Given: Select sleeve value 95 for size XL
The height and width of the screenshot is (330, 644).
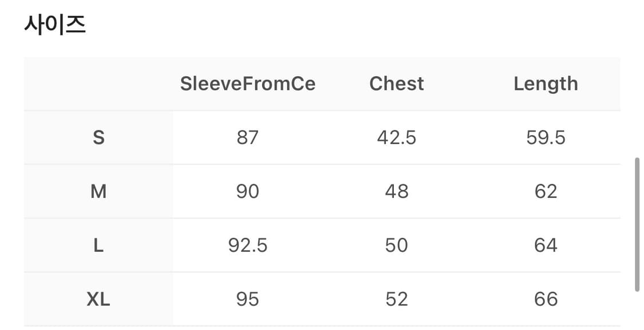Looking at the screenshot, I should [x=248, y=299].
